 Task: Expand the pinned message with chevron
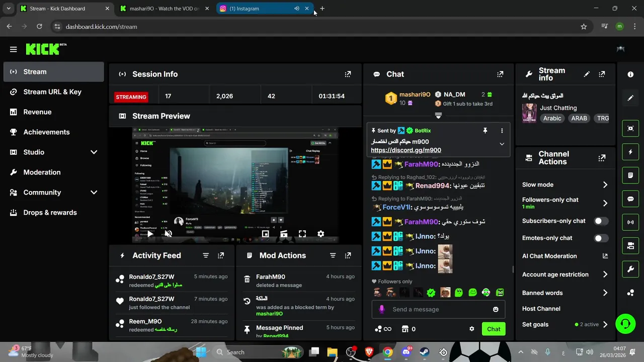[x=502, y=144]
